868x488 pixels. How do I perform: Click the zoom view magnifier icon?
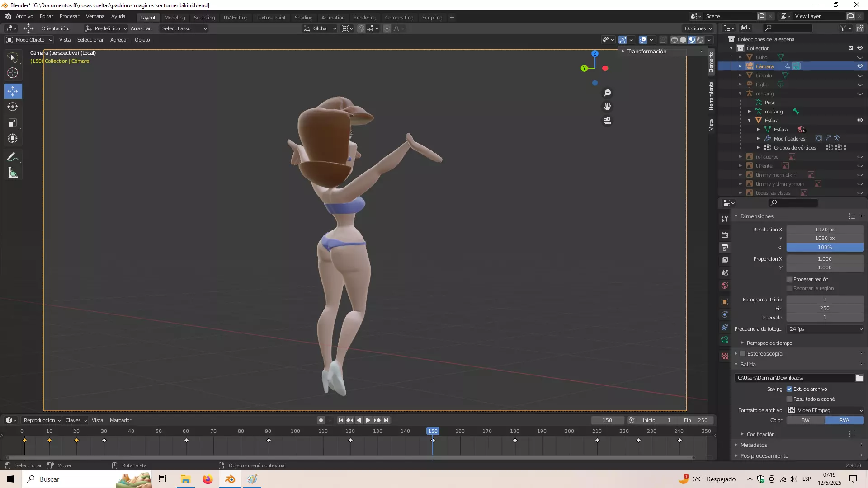tap(607, 93)
